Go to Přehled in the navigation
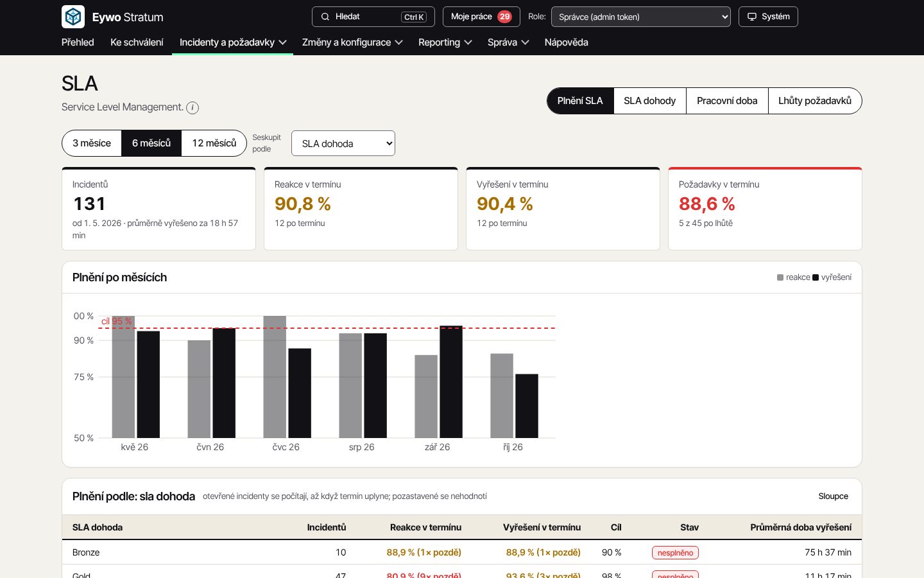 pos(78,42)
